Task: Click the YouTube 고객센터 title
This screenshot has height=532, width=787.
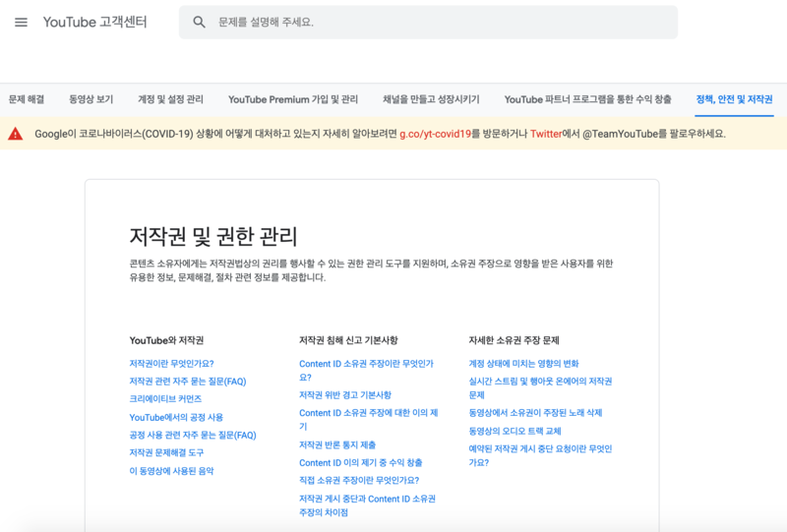Action: click(x=94, y=22)
